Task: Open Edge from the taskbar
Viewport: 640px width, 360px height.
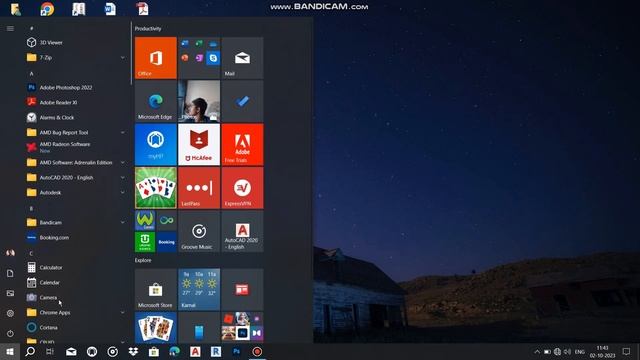Action: coord(175,351)
